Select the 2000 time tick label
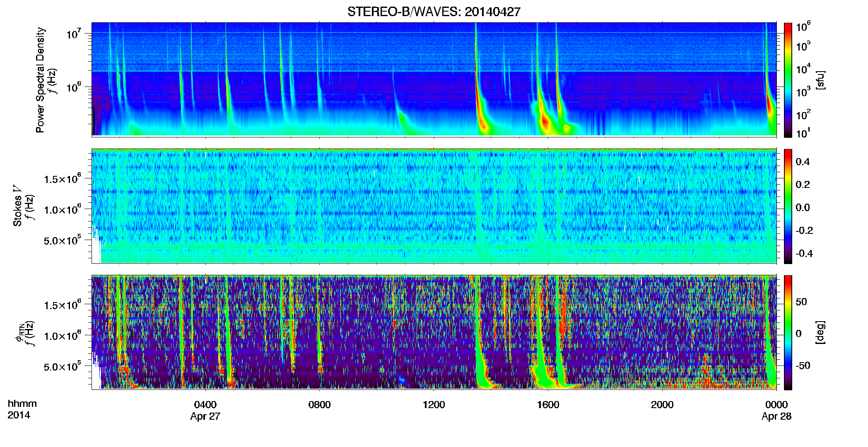 tap(662, 404)
